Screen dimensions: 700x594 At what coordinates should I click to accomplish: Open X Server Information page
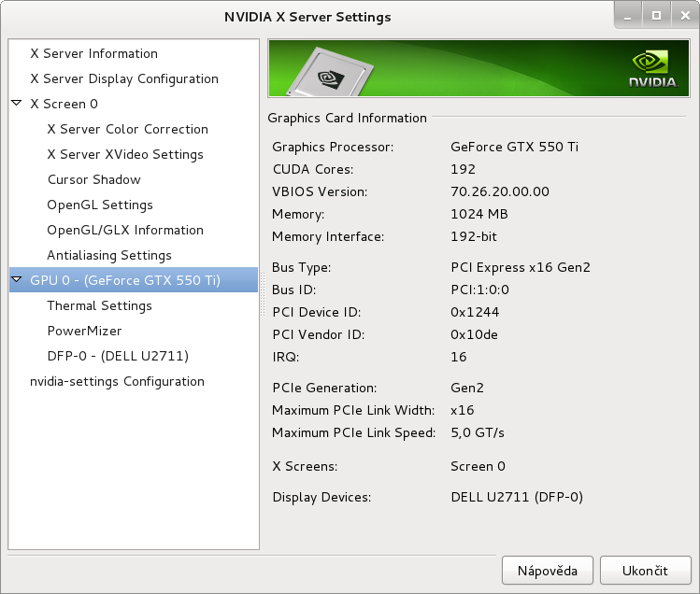point(93,53)
